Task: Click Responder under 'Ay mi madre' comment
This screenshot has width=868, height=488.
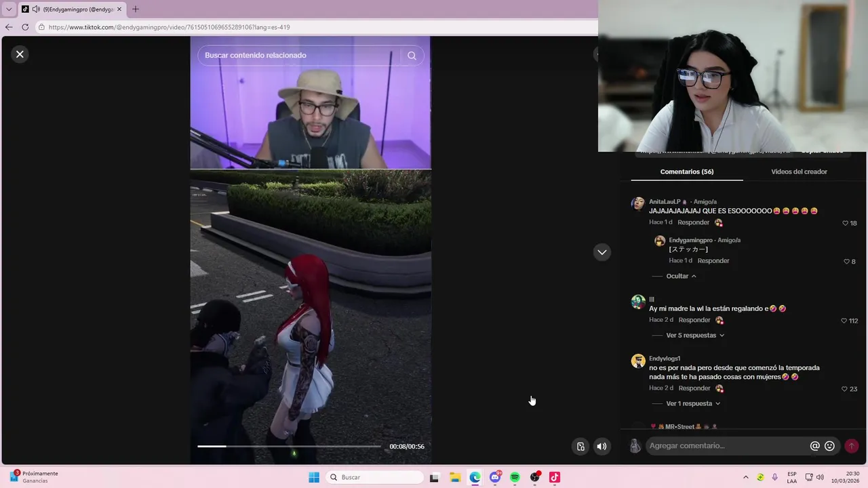Action: (x=694, y=320)
